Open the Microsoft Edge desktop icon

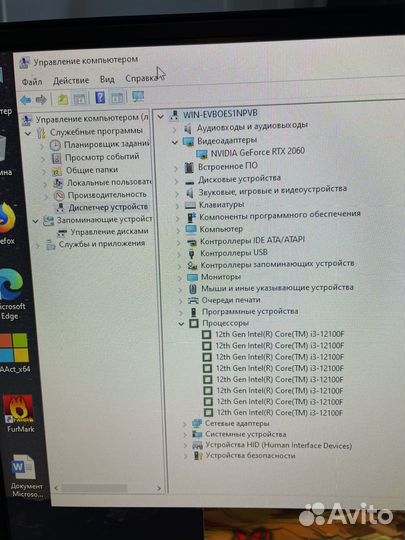(12, 294)
